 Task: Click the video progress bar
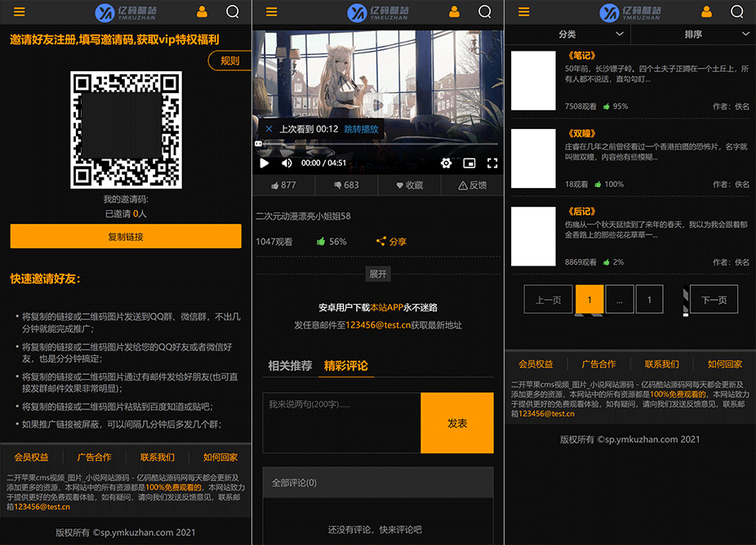pyautogui.click(x=378, y=144)
